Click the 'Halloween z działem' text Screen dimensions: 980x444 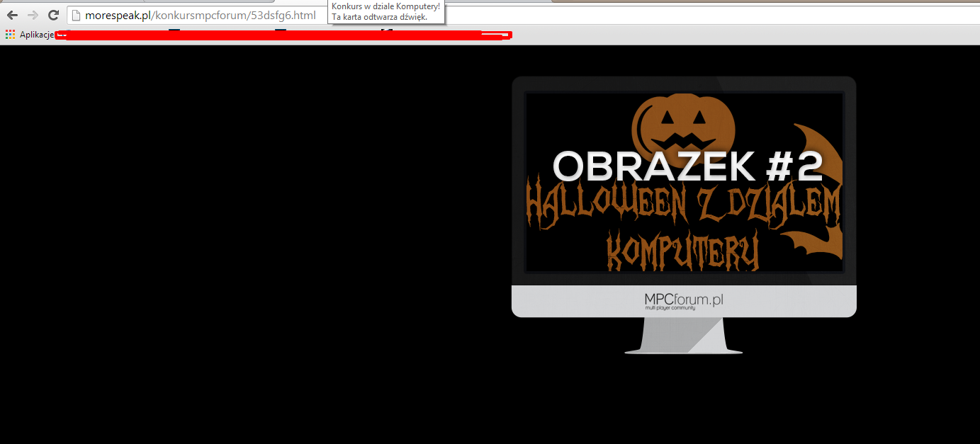coord(683,205)
